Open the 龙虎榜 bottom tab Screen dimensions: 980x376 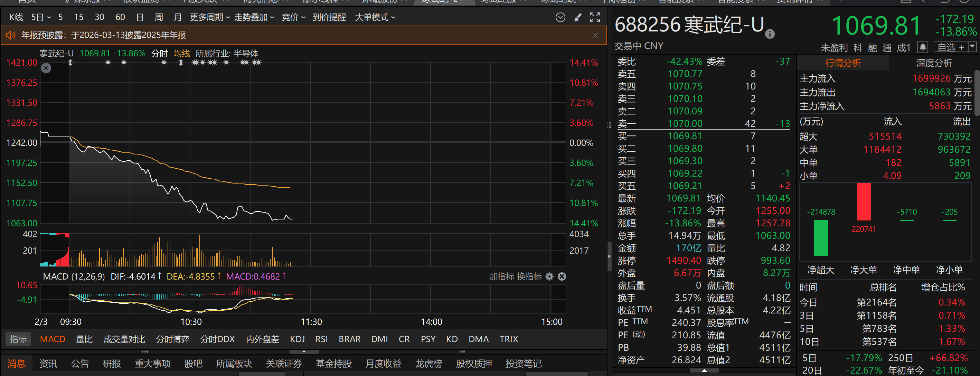coord(428,364)
